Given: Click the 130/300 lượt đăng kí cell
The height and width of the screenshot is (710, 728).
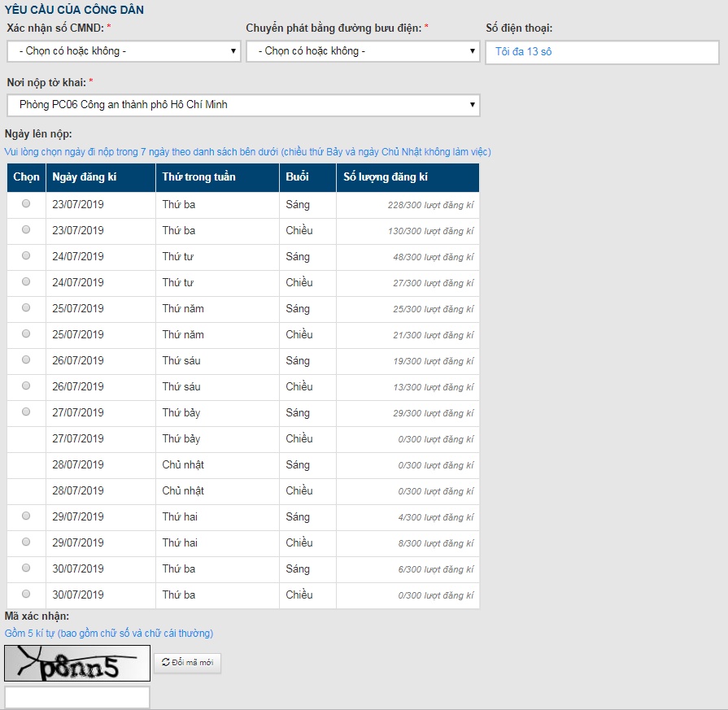Looking at the screenshot, I should (x=408, y=231).
